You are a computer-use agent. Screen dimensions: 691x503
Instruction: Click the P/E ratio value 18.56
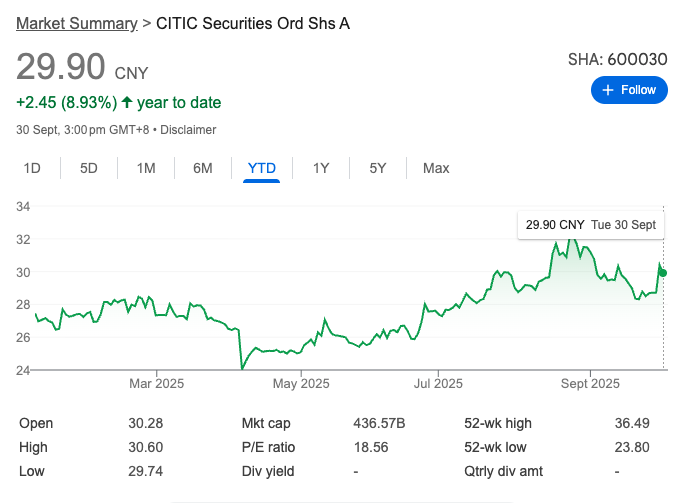(x=372, y=447)
